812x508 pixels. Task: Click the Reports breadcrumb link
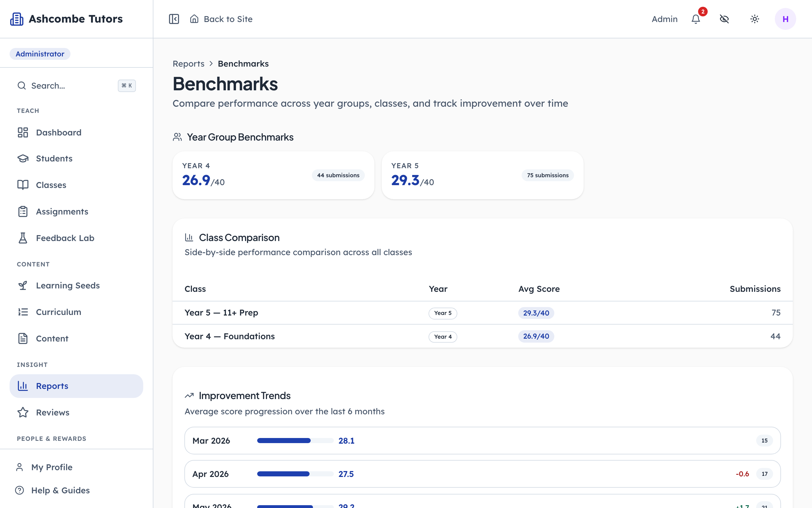click(188, 63)
